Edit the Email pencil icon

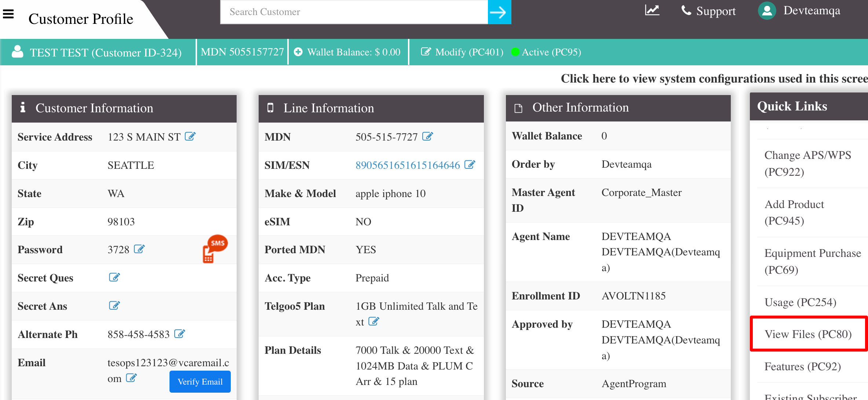point(131,378)
